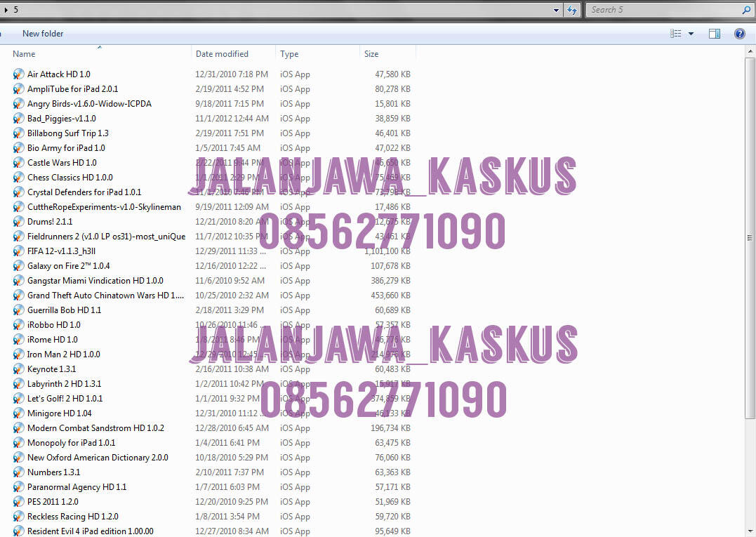Show the preview pane icon

[x=715, y=33]
